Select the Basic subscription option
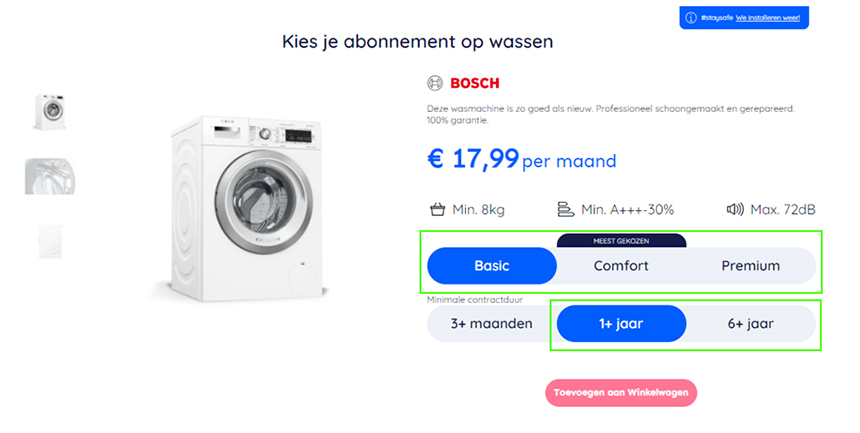Screen dimensions: 860x433 point(491,266)
